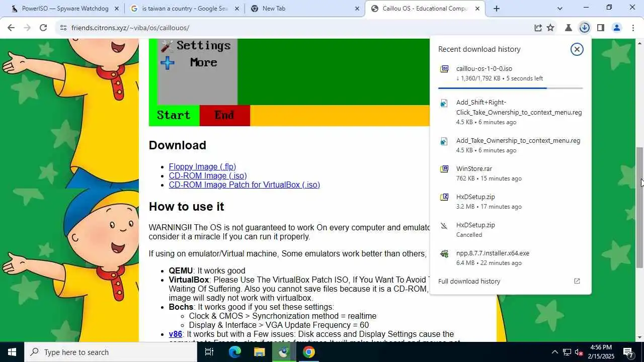Open CD-ROM Image Patch for VirtualBox link
644x362 pixels.
pos(245,185)
